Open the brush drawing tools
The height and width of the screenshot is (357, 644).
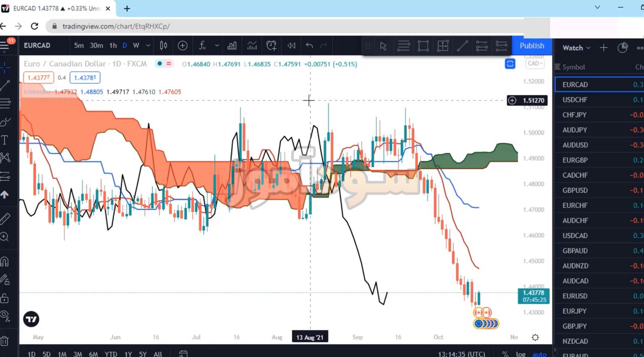tap(5, 122)
